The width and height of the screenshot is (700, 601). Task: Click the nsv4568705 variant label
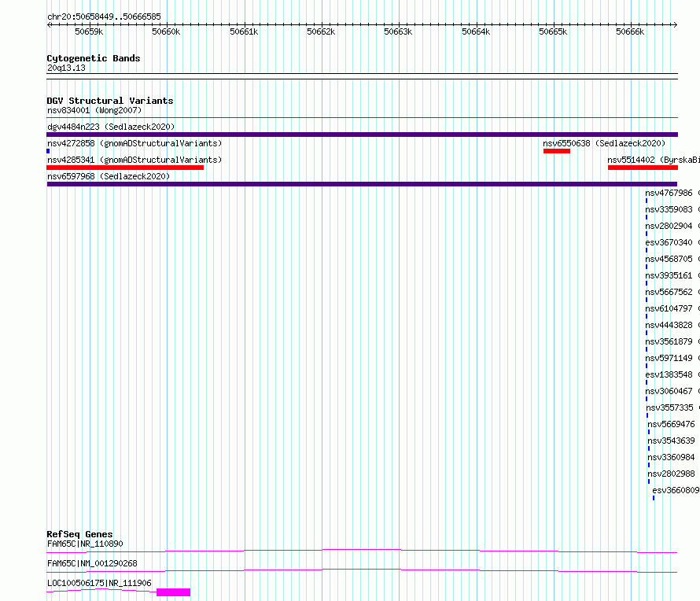tap(672, 259)
